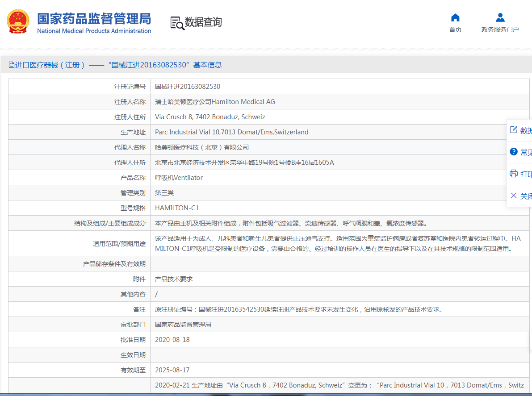Viewport: 532px width, 396px height.
Task: Select the remark starting 原注册证编号
Action: point(300,309)
